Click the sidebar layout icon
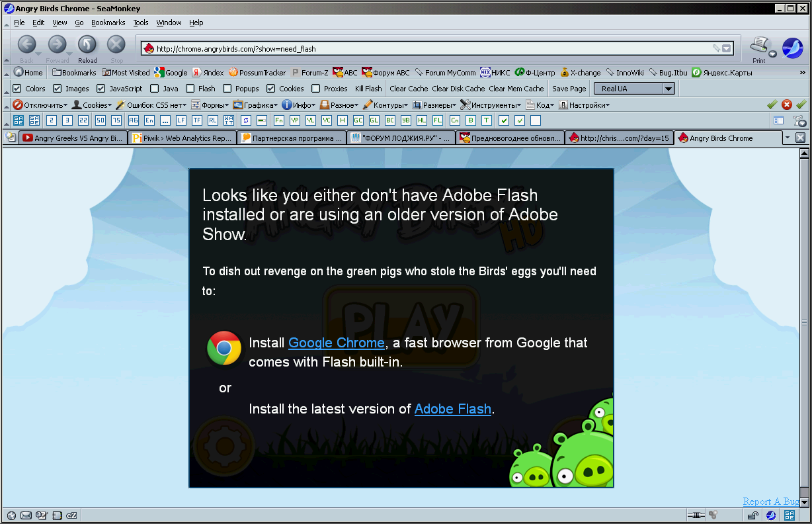Image resolution: width=812 pixels, height=524 pixels. coord(779,120)
